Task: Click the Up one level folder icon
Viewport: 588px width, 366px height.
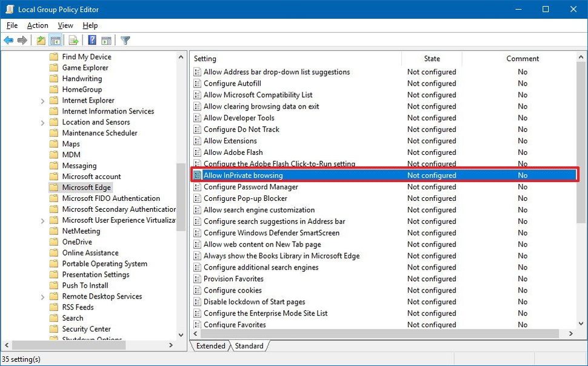Action: (40, 40)
